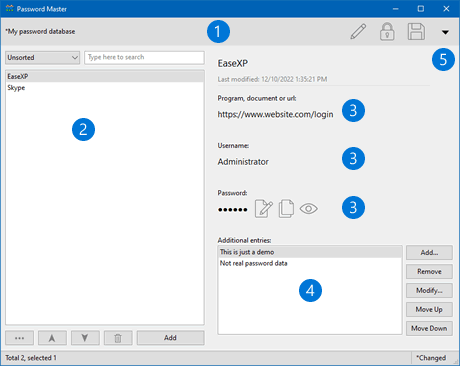Click the 'Type here to search' field
This screenshot has height=366, width=460.
[x=144, y=57]
